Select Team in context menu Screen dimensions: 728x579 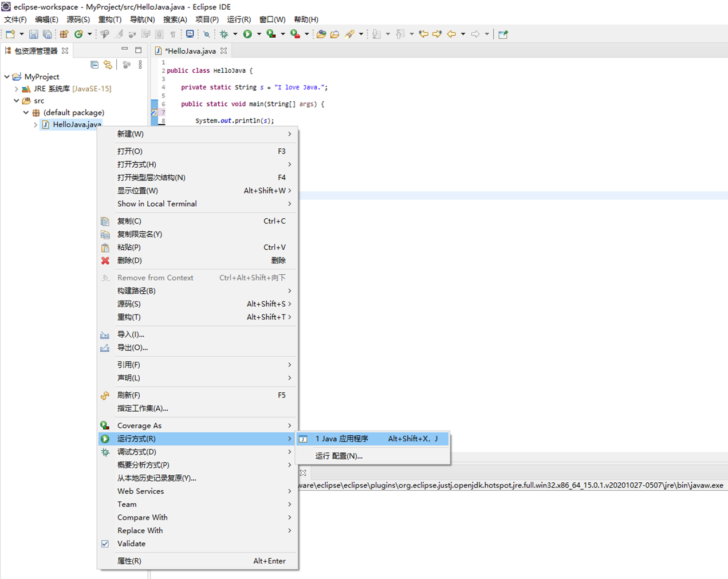(198, 504)
